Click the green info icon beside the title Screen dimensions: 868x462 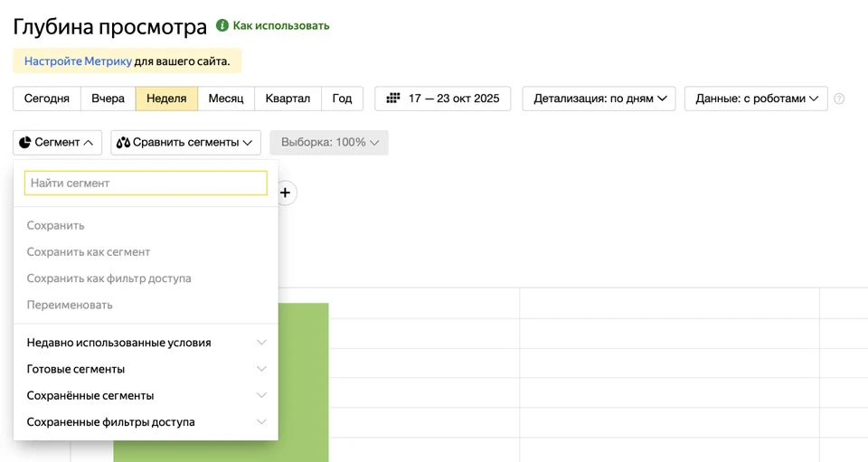222,26
